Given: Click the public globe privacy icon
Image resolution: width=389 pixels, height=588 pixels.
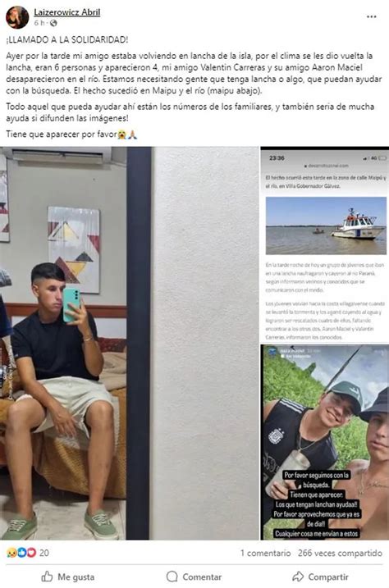Looking at the screenshot, I should click(53, 23).
